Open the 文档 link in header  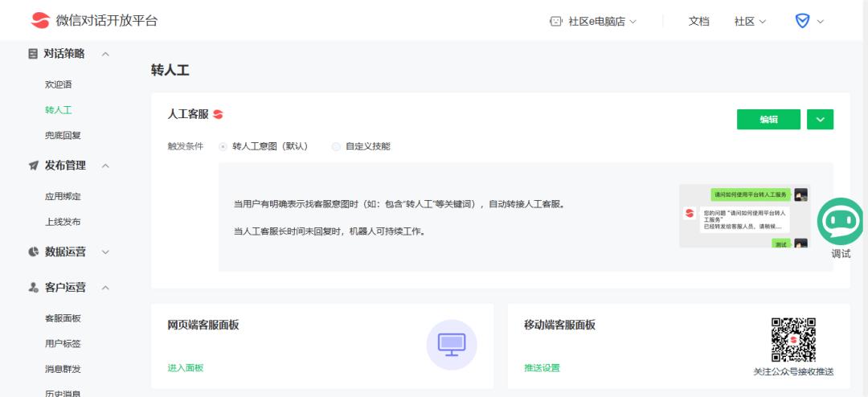[x=698, y=22]
